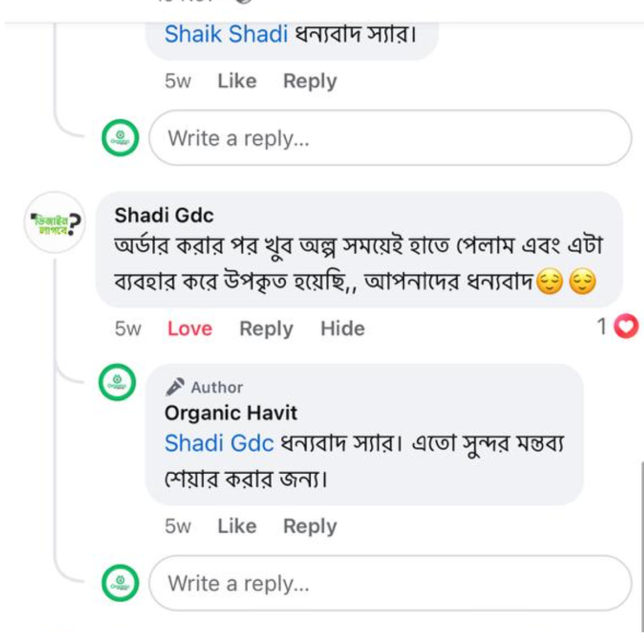Open the Organic Havit profile name
The image size is (644, 644).
coord(231,413)
